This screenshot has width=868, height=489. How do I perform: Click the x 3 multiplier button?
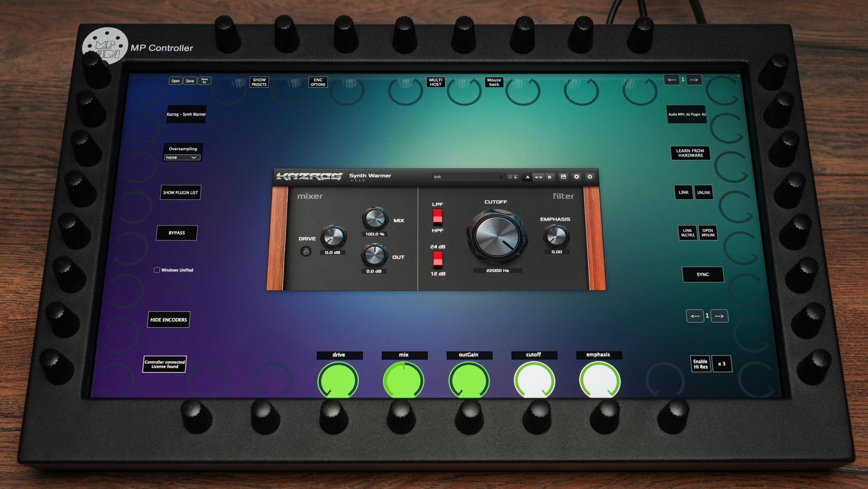[722, 364]
